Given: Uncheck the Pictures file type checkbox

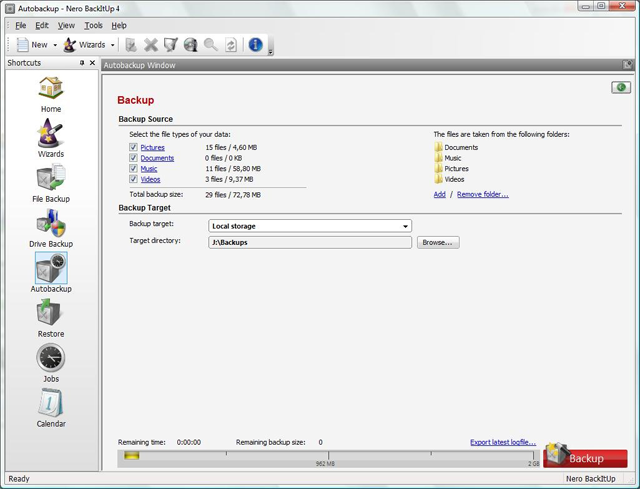Looking at the screenshot, I should [x=133, y=147].
